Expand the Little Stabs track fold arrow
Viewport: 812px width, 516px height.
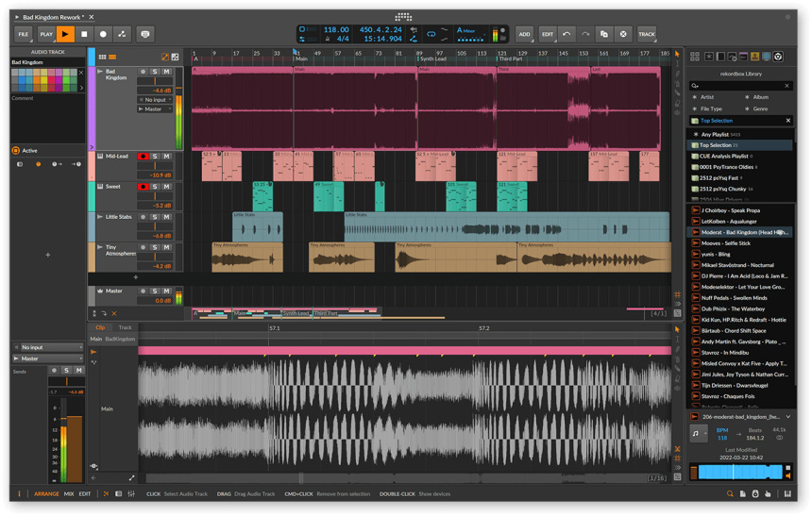(x=99, y=217)
